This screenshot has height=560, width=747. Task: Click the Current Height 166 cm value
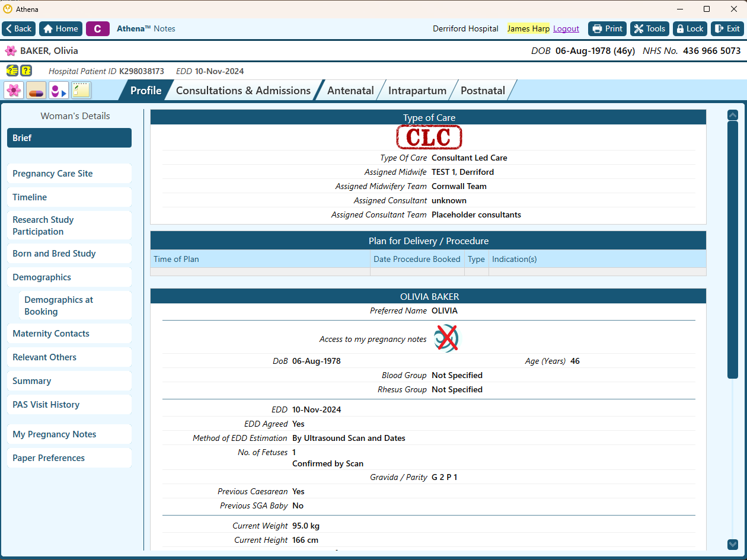pos(305,540)
